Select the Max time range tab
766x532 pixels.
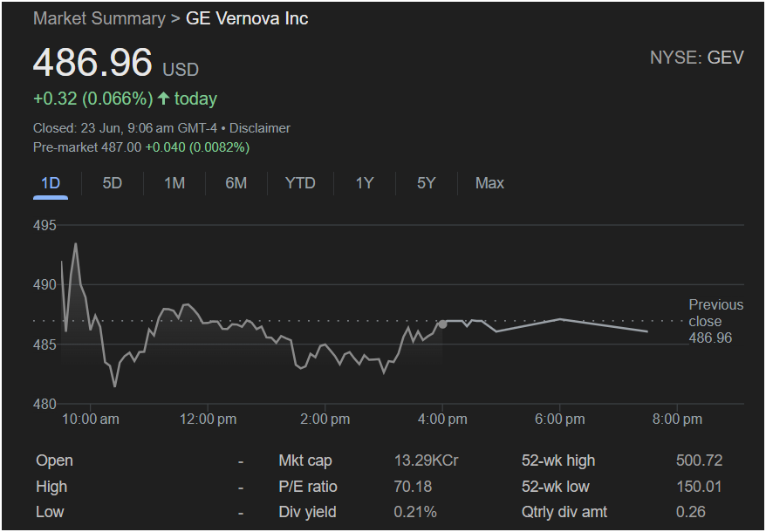tap(489, 183)
